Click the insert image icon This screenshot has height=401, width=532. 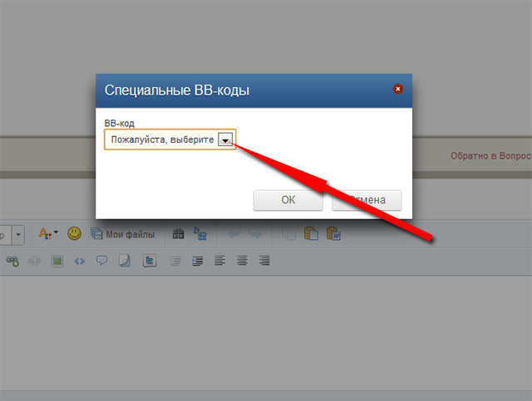click(x=57, y=261)
